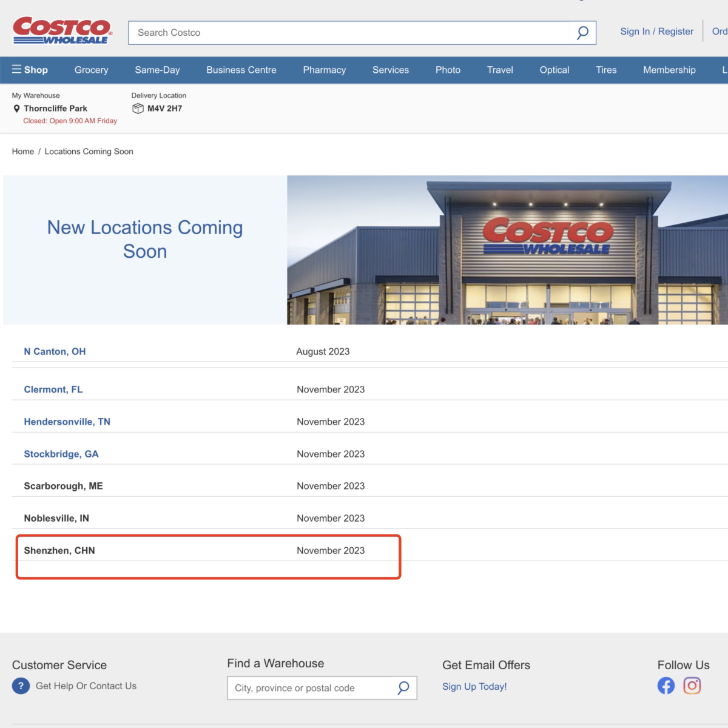Image resolution: width=728 pixels, height=728 pixels.
Task: Click the Find a Warehouse search icon
Action: tap(403, 688)
